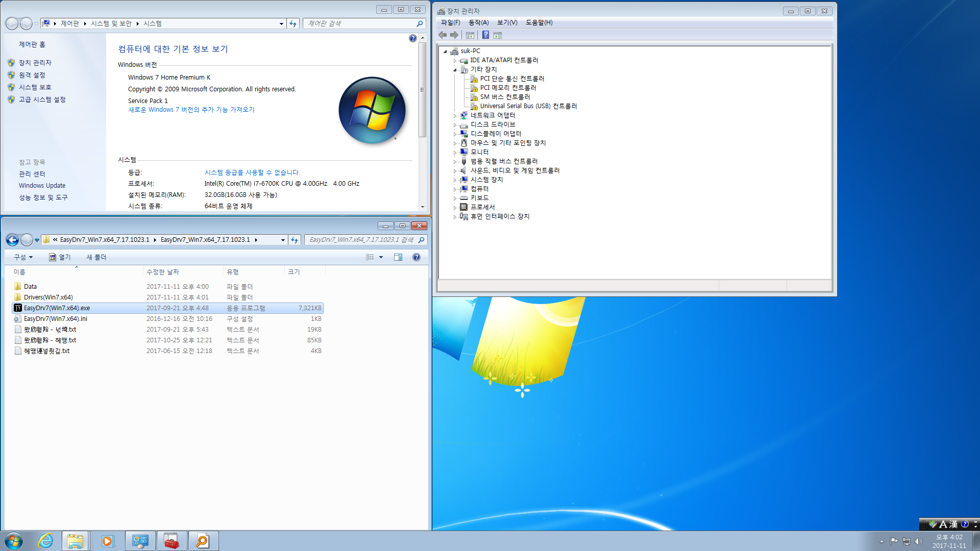
Task: Click the System window vertical scrollbar
Action: click(x=422, y=90)
